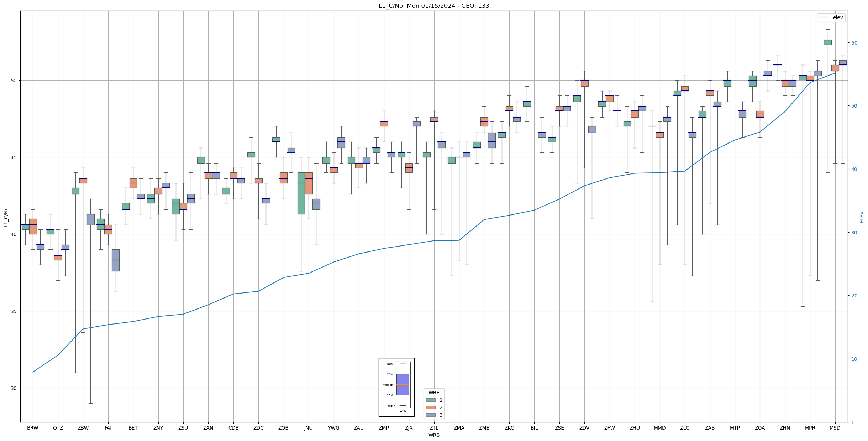The height and width of the screenshot is (441, 868).
Task: Click the ZTL station label
Action: pyautogui.click(x=434, y=428)
